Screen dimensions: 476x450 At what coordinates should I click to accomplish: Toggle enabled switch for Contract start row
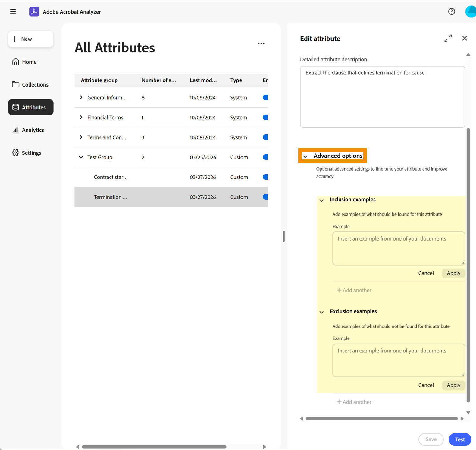(265, 177)
